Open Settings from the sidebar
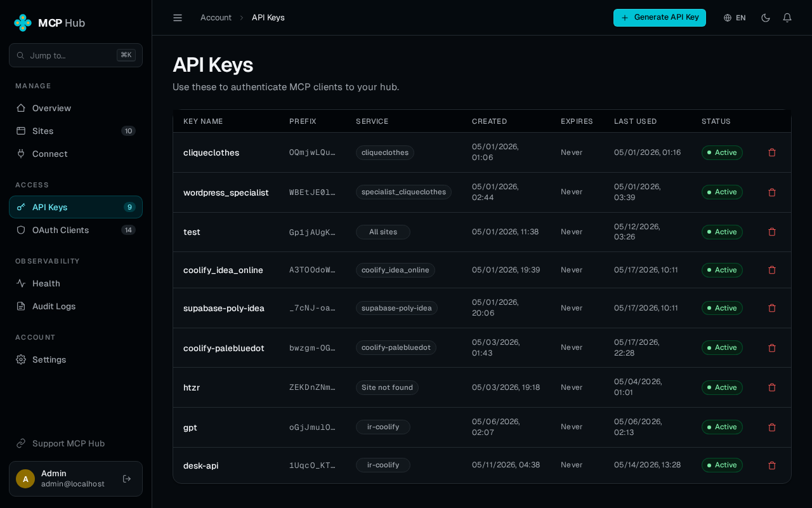 click(75, 359)
